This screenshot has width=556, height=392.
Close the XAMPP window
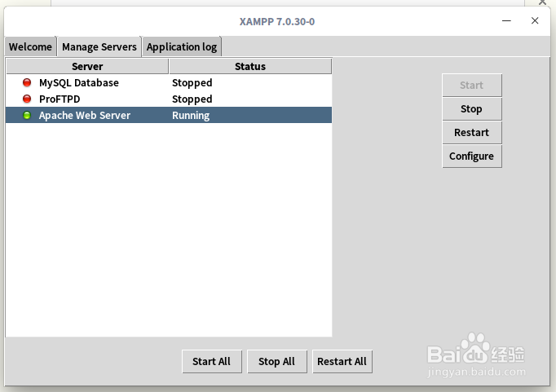click(535, 20)
